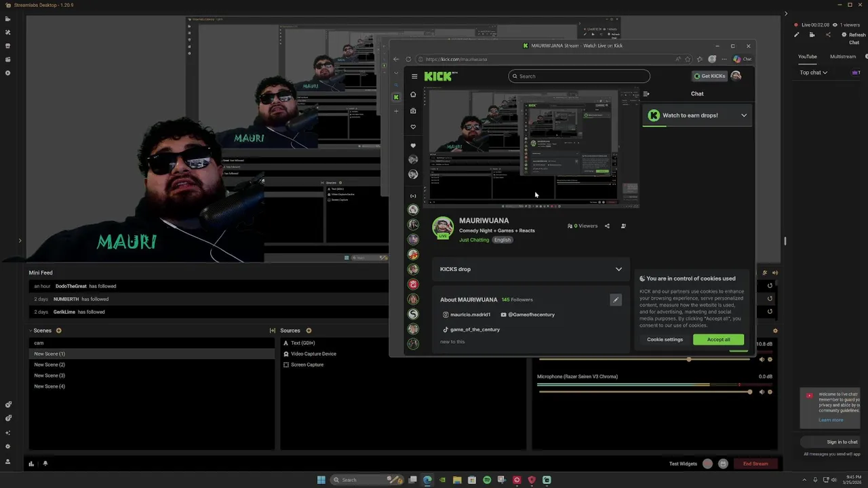Viewport: 868px width, 488px height.
Task: Expand browser vertical tabs chevron
Action: [397, 73]
